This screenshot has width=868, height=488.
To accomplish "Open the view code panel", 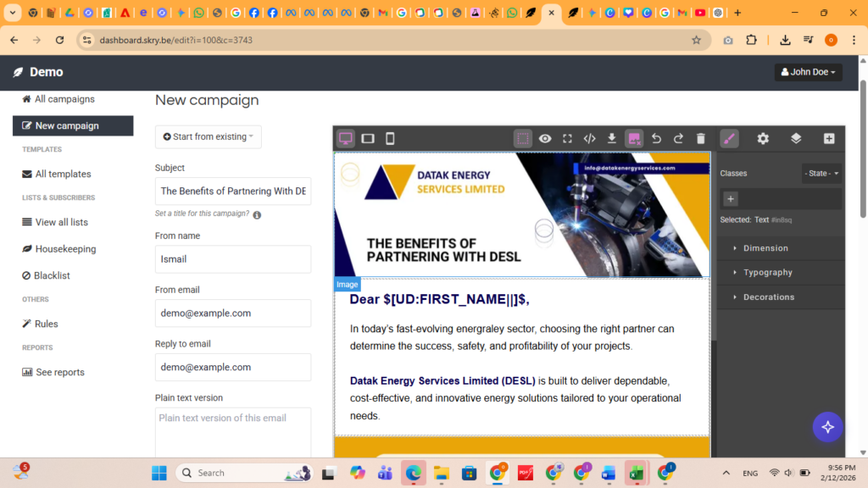I will point(590,138).
